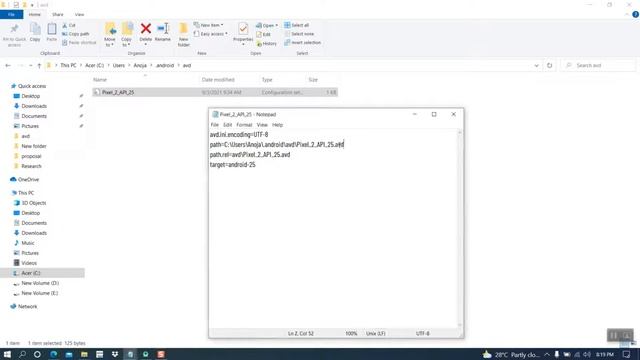
Task: Select the Pixel_2_API_25 file row
Action: 215,92
